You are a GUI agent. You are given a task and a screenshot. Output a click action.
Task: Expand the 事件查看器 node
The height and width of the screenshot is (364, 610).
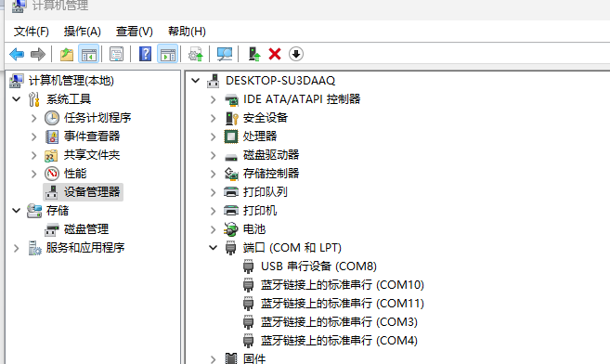[x=33, y=136]
